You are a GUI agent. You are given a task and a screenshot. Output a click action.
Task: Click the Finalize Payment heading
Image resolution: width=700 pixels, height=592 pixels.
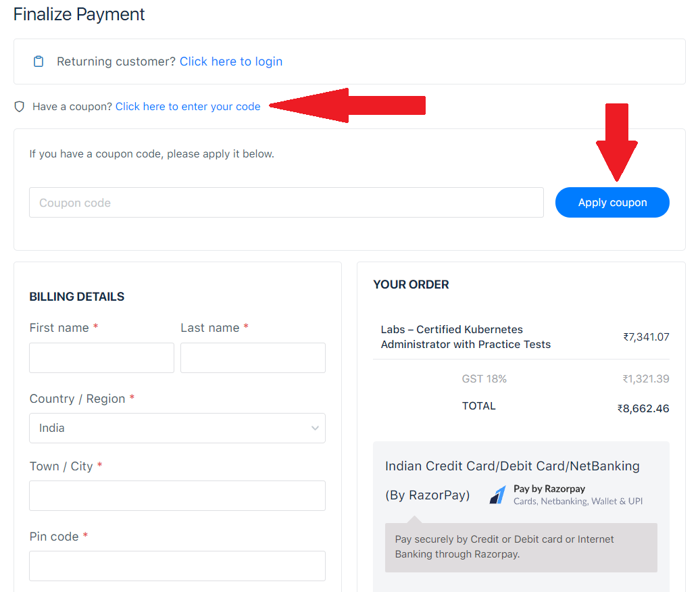(78, 14)
